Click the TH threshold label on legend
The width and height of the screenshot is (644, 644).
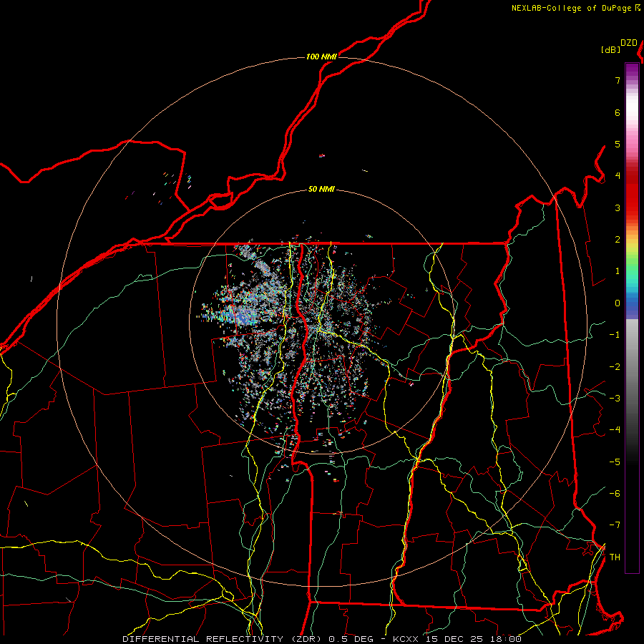(615, 557)
